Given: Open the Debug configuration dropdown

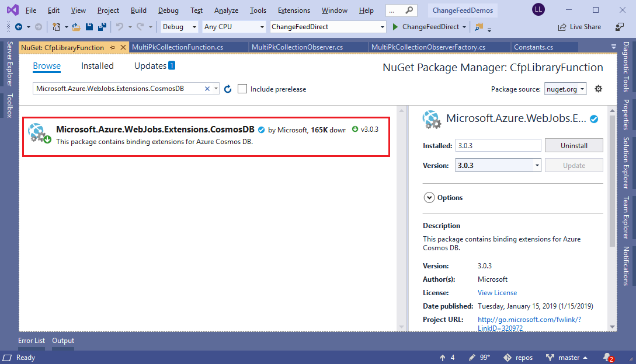Looking at the screenshot, I should coord(179,27).
